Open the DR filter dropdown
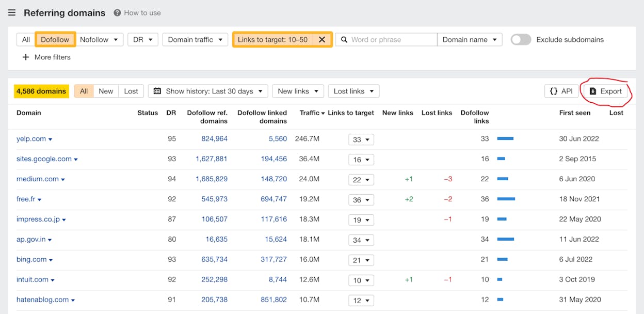 tap(143, 40)
